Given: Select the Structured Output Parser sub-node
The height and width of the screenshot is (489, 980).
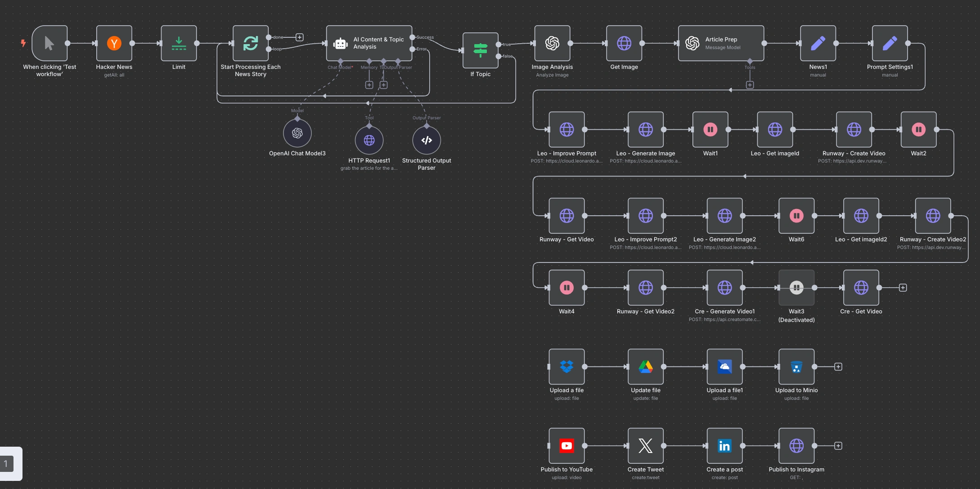Looking at the screenshot, I should pos(427,140).
